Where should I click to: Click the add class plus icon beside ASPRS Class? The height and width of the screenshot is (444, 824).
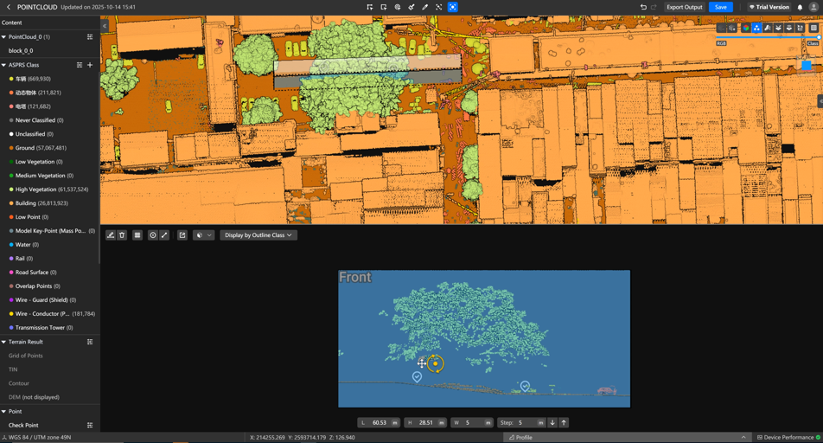click(90, 65)
